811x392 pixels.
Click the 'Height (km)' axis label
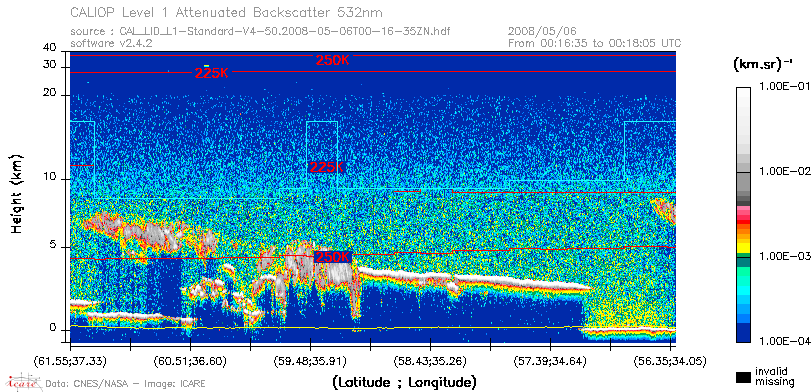[17, 193]
